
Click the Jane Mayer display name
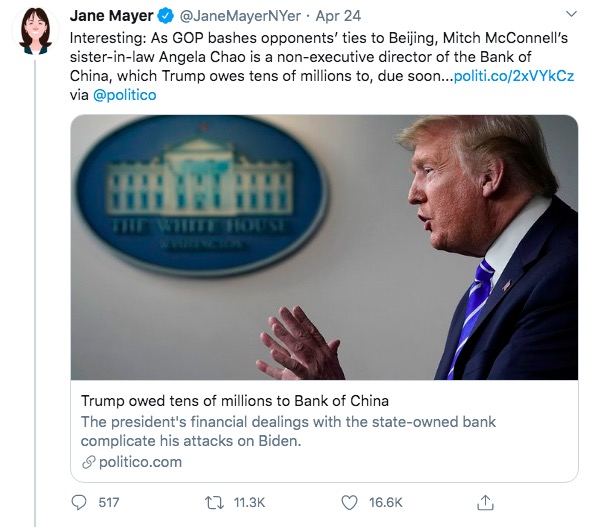coord(112,16)
